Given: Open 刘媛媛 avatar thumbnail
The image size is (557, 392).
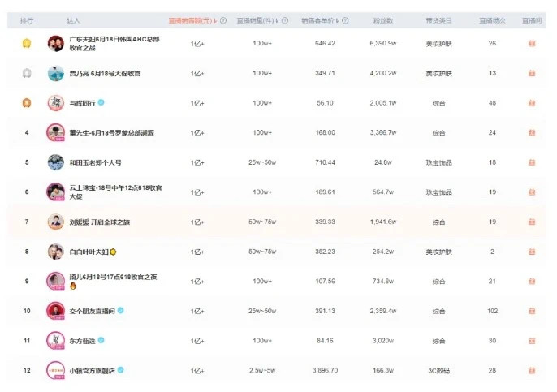Looking at the screenshot, I should point(56,222).
